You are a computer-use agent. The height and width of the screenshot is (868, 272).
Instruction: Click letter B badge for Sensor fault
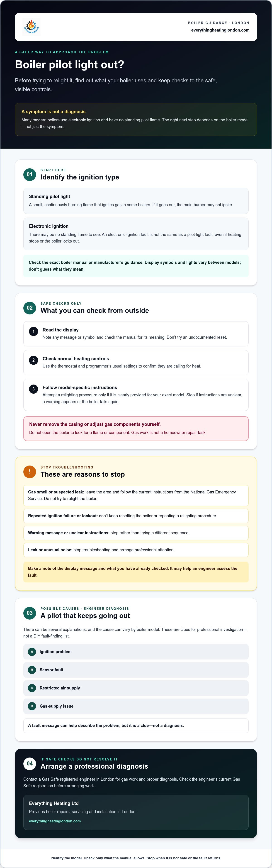pyautogui.click(x=32, y=670)
